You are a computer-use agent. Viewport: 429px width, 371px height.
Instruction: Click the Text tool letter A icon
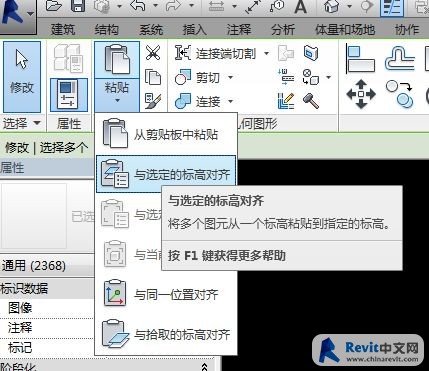300,6
